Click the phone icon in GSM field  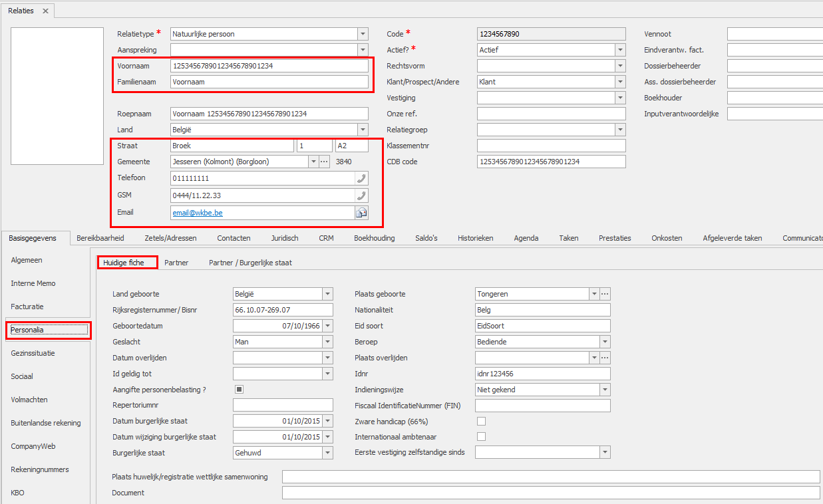coord(361,195)
